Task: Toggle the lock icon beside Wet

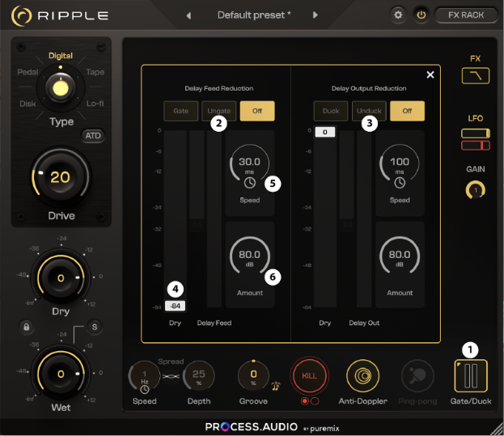Action: (x=27, y=327)
